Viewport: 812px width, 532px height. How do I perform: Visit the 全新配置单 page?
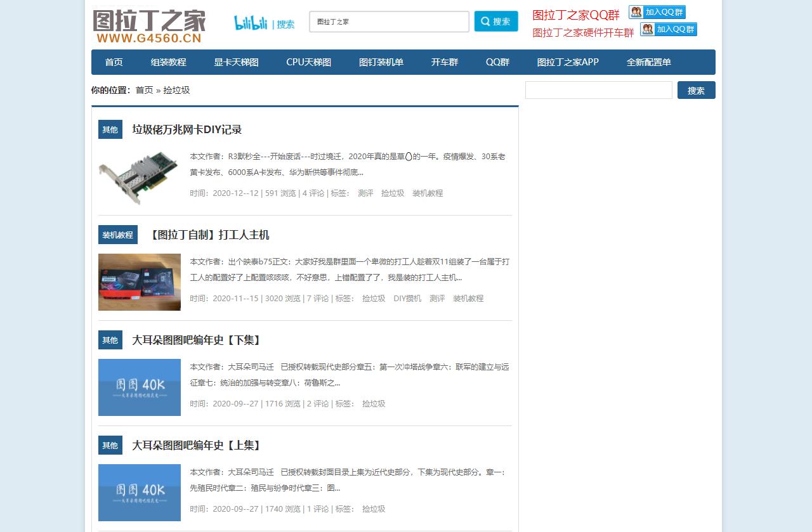pyautogui.click(x=647, y=62)
